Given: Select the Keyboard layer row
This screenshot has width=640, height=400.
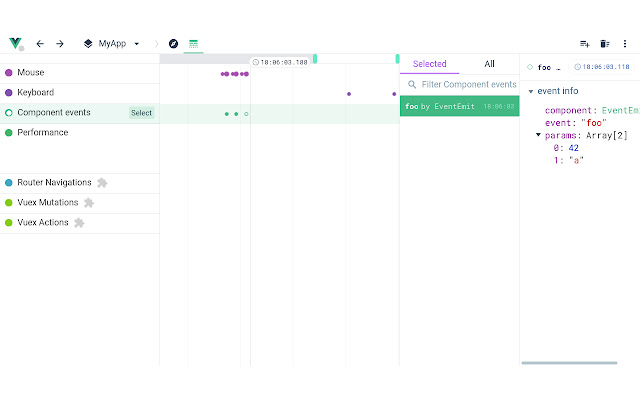Looking at the screenshot, I should coord(80,93).
